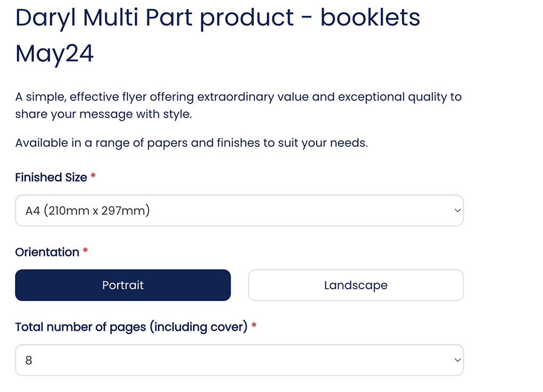543x392 pixels.
Task: Click the selected value 8 in pages field
Action: click(x=29, y=361)
